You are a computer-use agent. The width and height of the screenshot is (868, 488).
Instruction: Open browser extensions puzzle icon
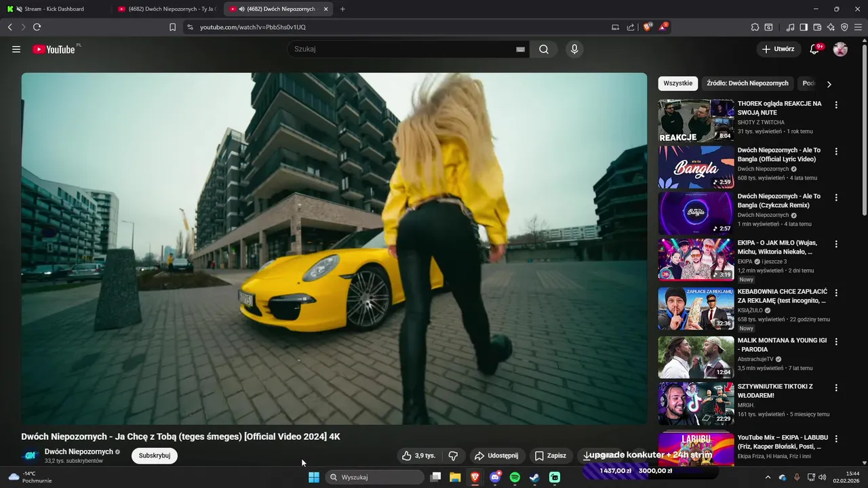tap(755, 27)
